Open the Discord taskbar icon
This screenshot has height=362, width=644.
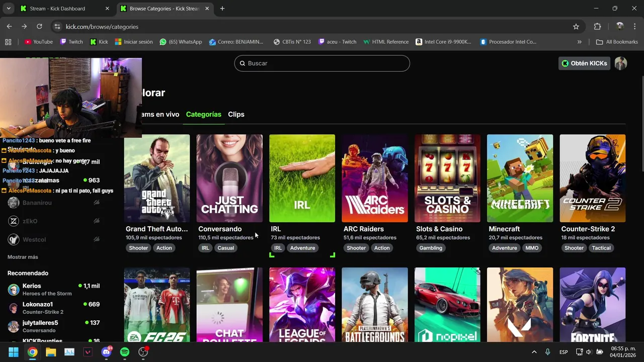tap(106, 352)
